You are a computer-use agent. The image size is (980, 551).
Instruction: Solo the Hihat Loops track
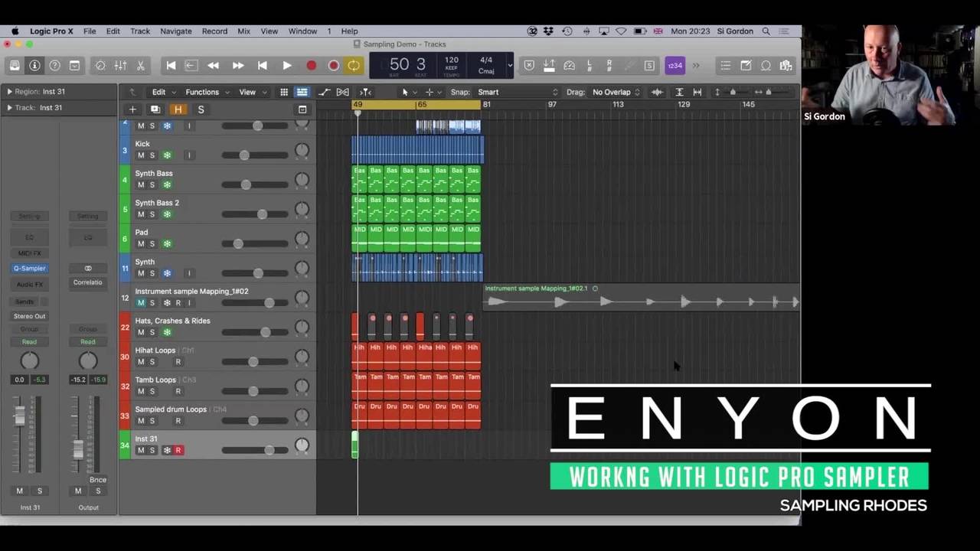pyautogui.click(x=152, y=361)
